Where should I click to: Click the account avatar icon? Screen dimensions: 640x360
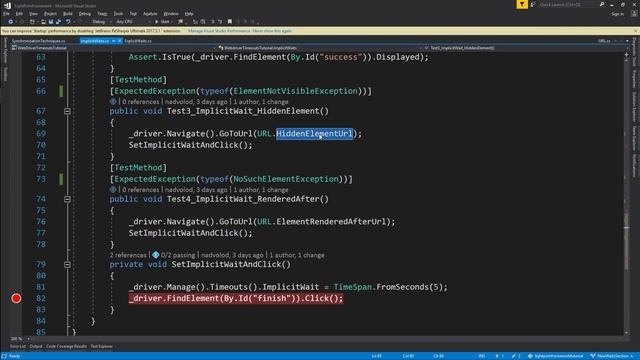634,14
